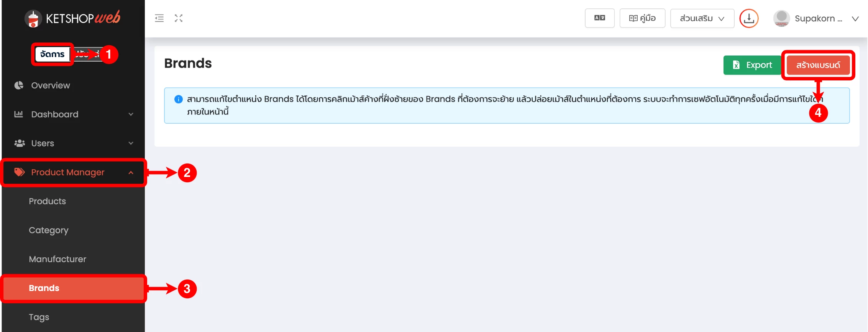The image size is (868, 332).
Task: Open the ส่วนเสริม dropdown
Action: [702, 18]
